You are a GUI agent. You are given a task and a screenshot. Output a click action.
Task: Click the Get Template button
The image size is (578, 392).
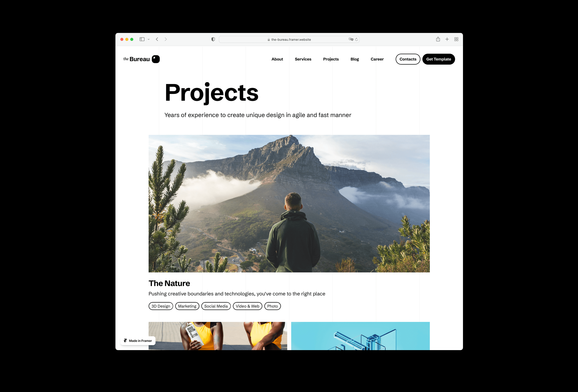click(438, 59)
